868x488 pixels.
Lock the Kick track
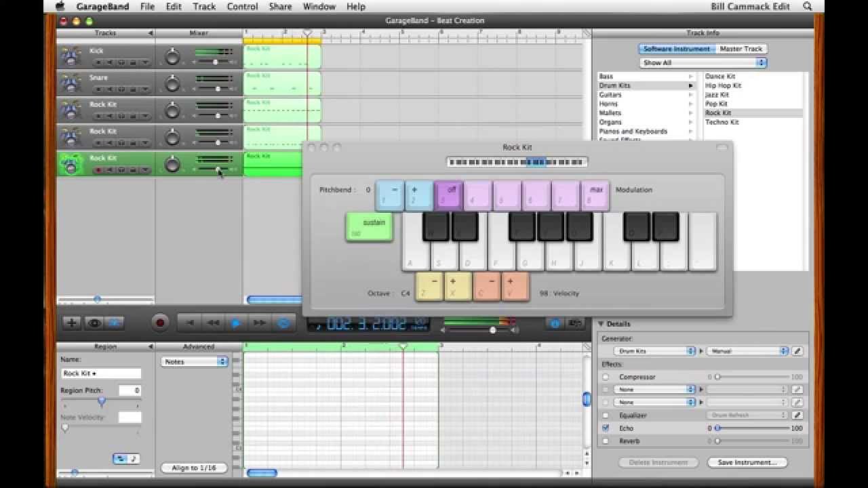(x=134, y=63)
